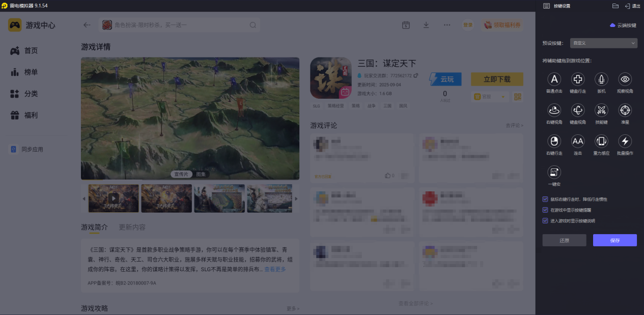Image resolution: width=644 pixels, height=315 pixels.
Task: Disable 进入游戏时显示按键说明 checkbox
Action: point(546,221)
